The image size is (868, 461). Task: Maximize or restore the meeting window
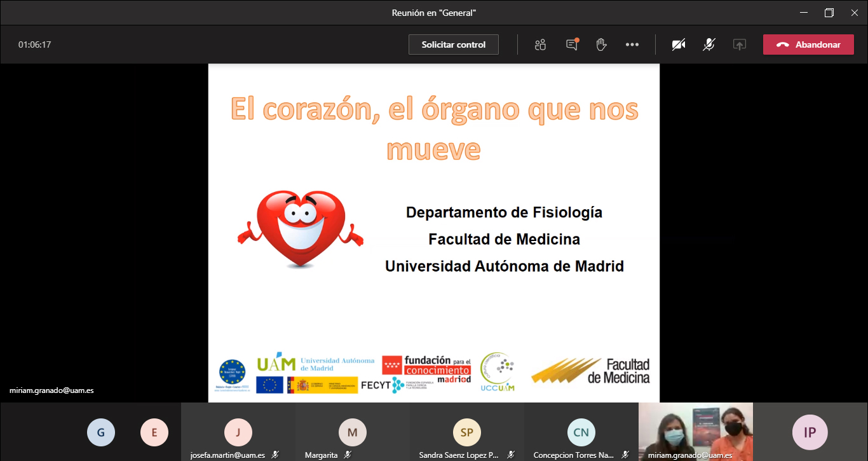(x=829, y=13)
